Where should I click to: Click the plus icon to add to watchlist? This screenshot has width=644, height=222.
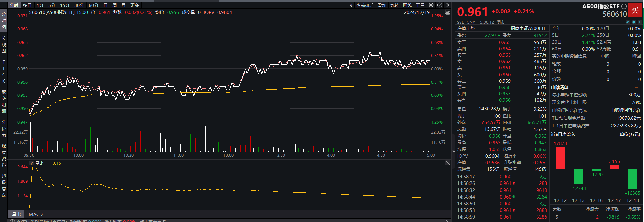coord(640,22)
